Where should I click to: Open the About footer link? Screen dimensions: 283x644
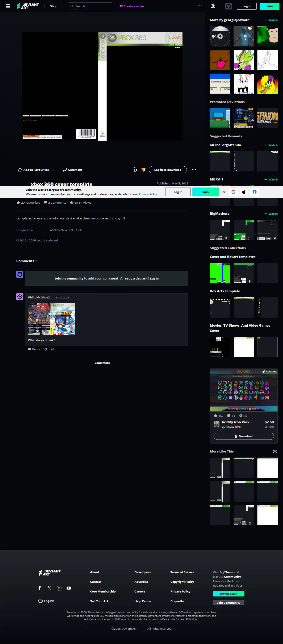[94, 572]
